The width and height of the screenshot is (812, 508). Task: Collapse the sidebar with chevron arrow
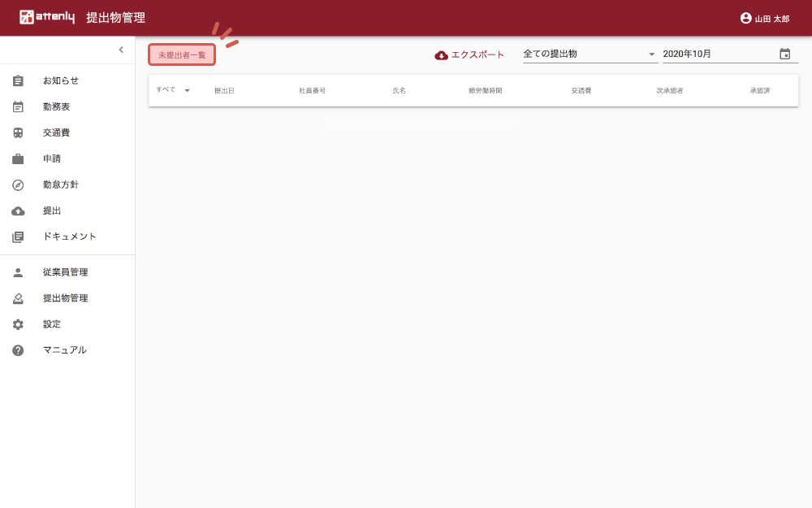tap(121, 50)
